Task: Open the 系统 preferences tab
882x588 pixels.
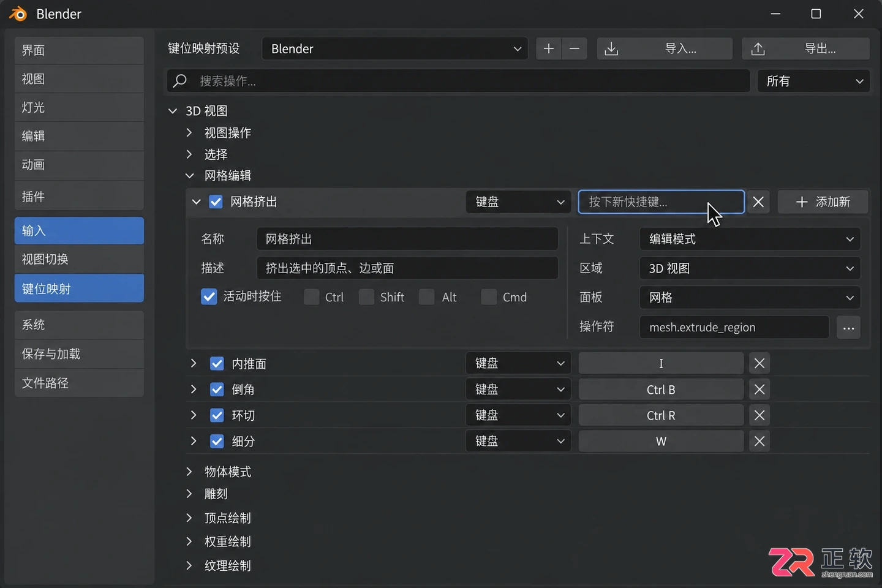Action: 79,325
